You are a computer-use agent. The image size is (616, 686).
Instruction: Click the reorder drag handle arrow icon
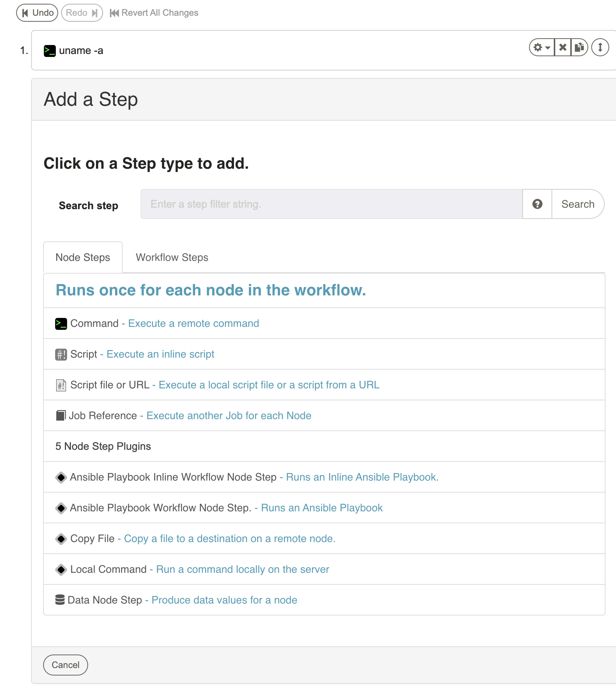(600, 48)
